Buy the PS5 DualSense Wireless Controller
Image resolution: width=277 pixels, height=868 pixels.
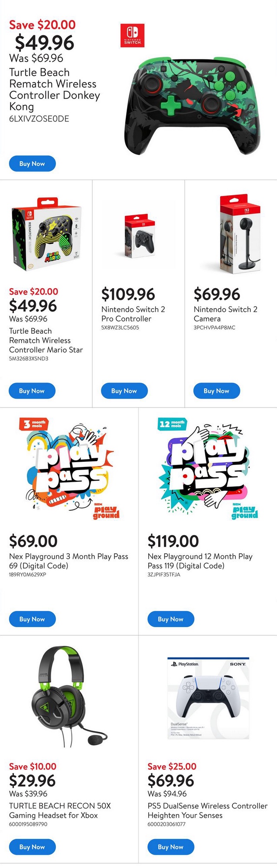coord(170,847)
